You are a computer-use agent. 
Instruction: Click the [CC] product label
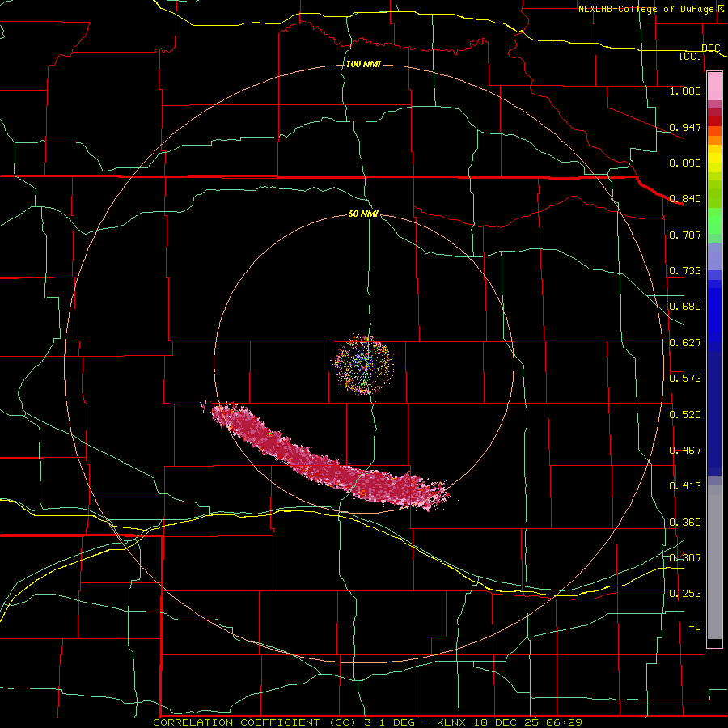tap(691, 57)
